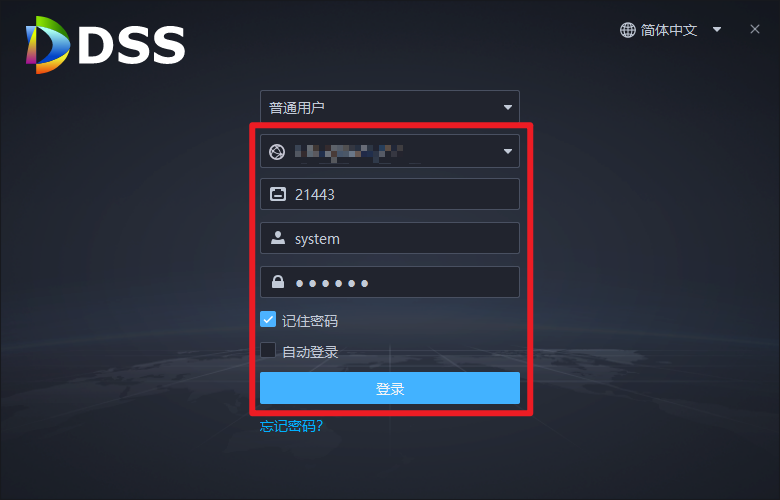Click the server address network icon
The width and height of the screenshot is (780, 500).
[277, 151]
